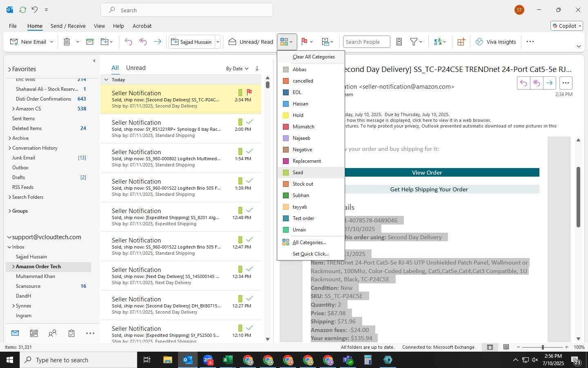Toggle Unread/Read status button
This screenshot has height=368, width=588.
(x=251, y=42)
